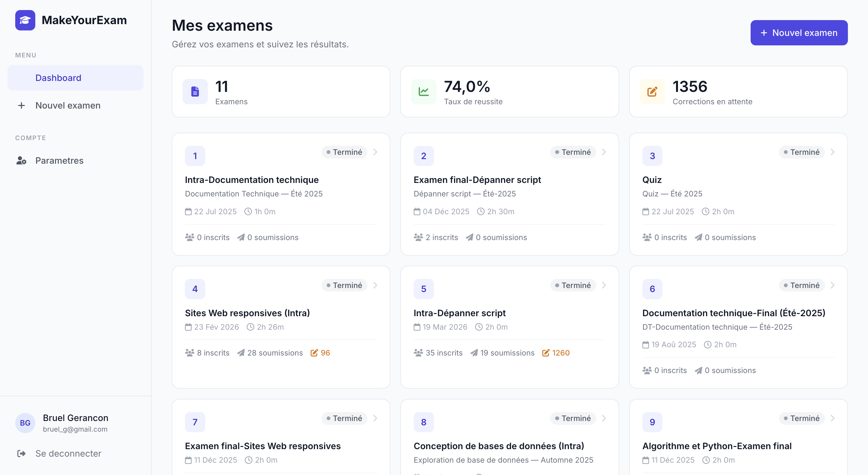Click the 74,0% Taux de reussite value
The width and height of the screenshot is (868, 475).
coord(467,87)
